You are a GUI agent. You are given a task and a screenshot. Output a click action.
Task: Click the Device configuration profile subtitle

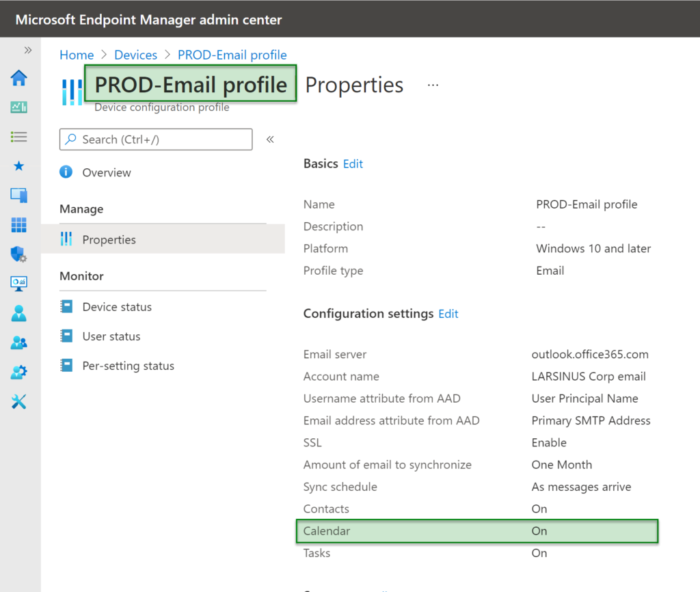click(x=161, y=107)
